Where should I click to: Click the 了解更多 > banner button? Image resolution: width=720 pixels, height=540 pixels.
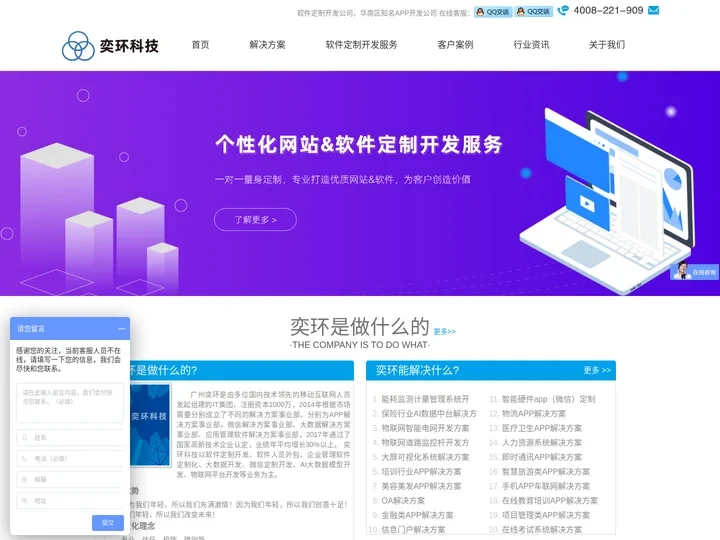click(255, 219)
